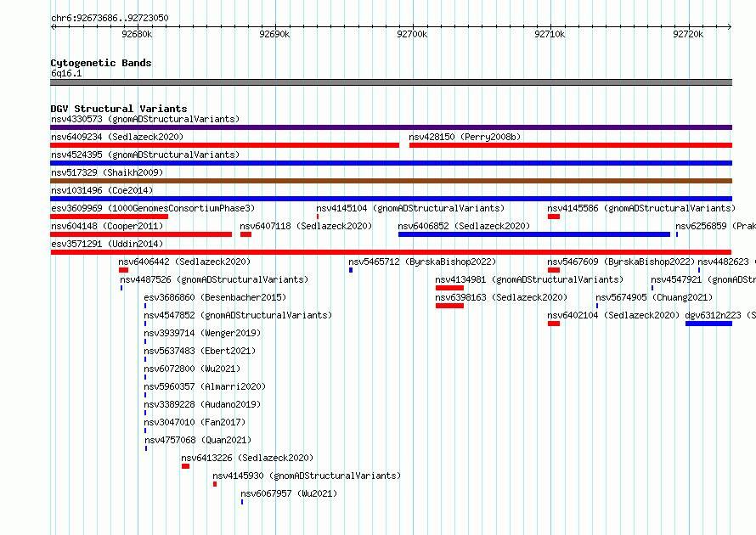Click the 92720k ruler label
Image resolution: width=756 pixels, height=535 pixels.
pos(688,34)
